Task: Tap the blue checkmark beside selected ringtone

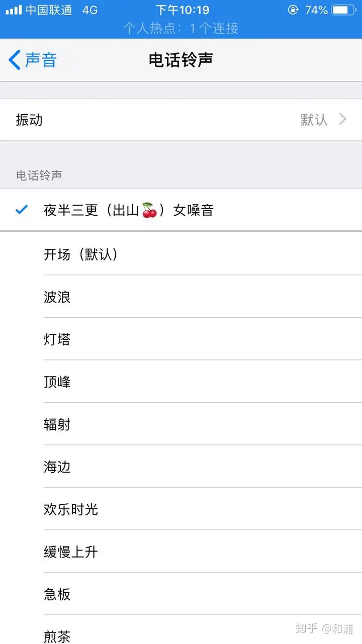Action: tap(22, 210)
